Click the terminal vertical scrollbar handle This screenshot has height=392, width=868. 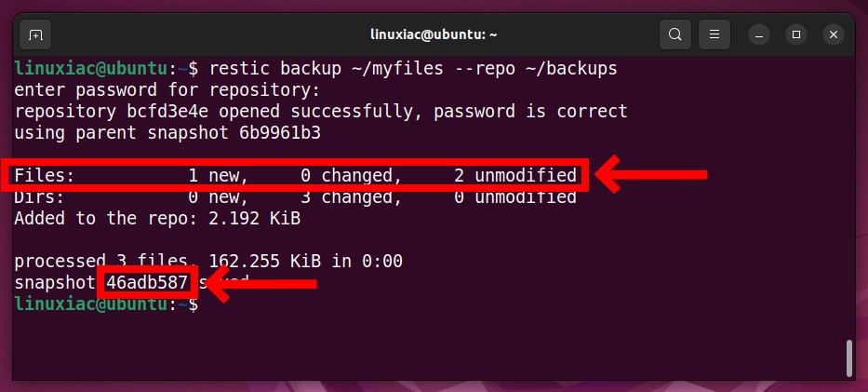(x=849, y=358)
